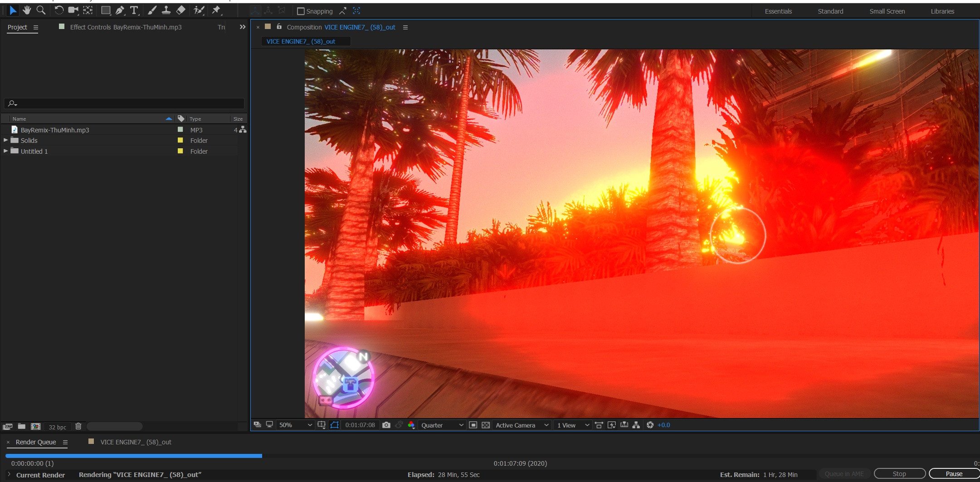Toggle Region of Interest button
Image resolution: width=980 pixels, height=482 pixels.
tap(473, 425)
